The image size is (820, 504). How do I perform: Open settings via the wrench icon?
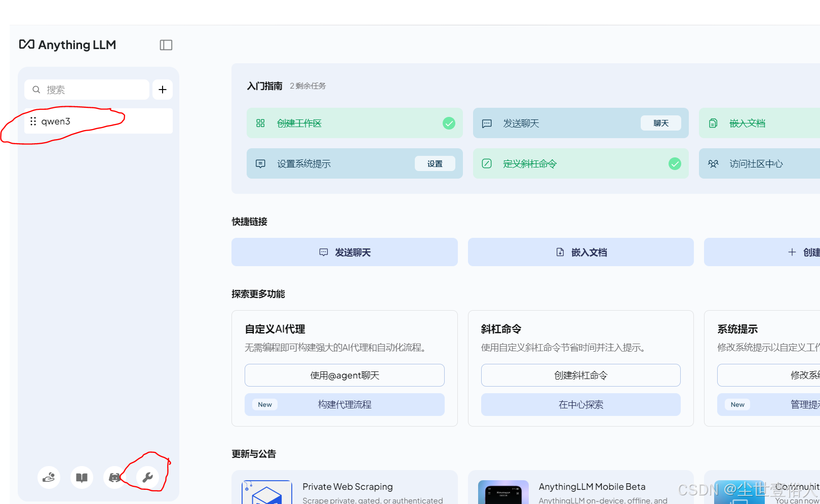147,477
